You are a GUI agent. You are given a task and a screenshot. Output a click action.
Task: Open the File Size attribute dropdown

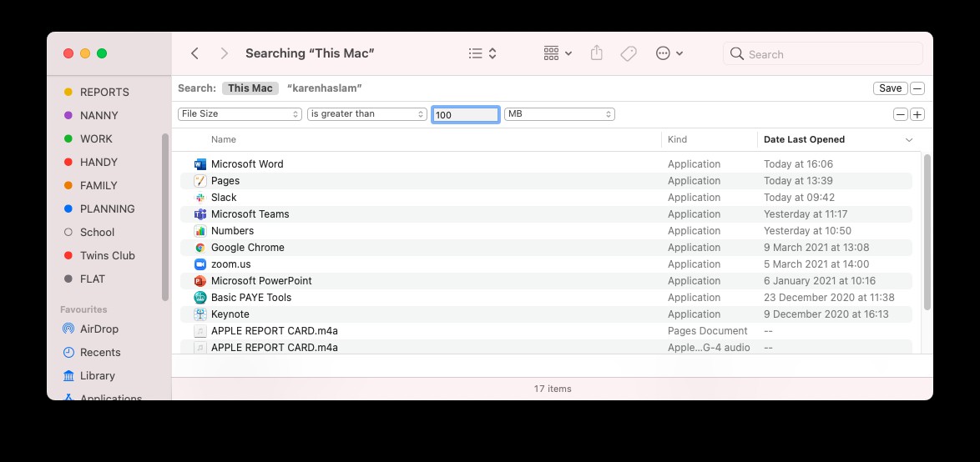click(240, 114)
